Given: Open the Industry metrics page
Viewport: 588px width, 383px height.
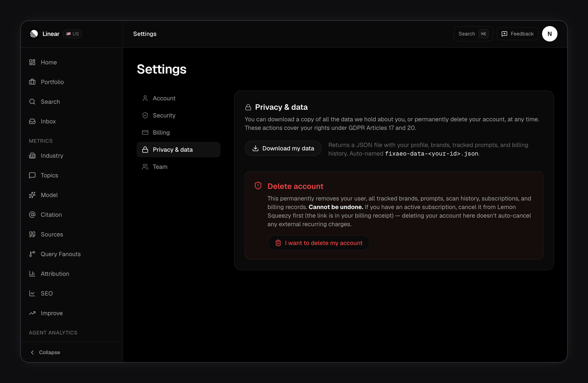Looking at the screenshot, I should [x=72, y=155].
